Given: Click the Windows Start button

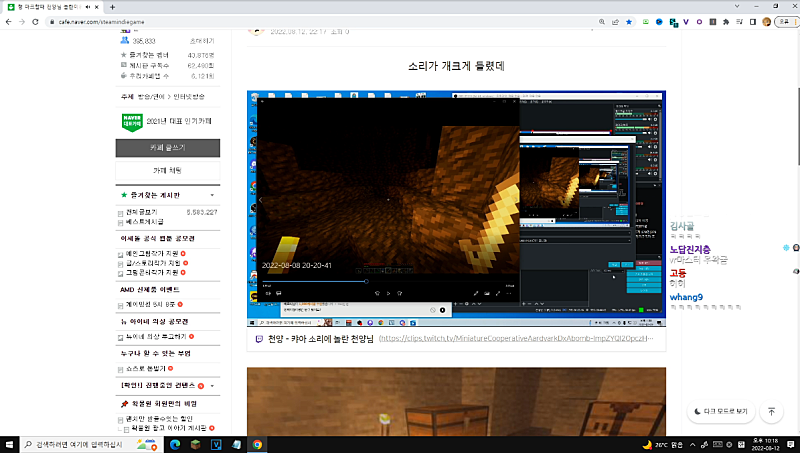Looking at the screenshot, I should (x=12, y=444).
